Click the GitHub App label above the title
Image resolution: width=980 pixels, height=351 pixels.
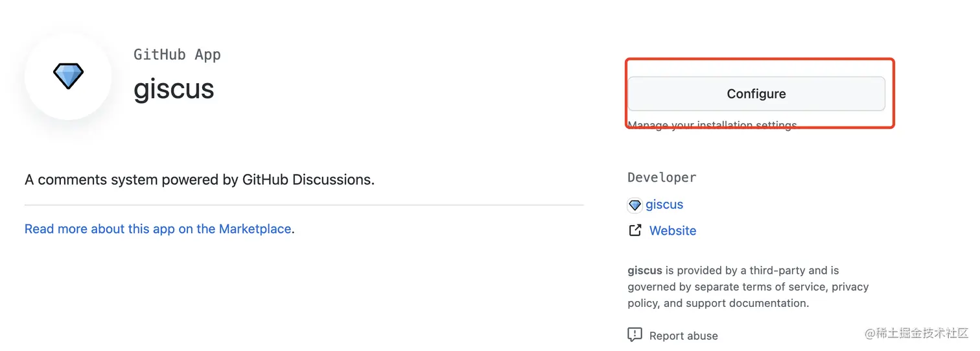[177, 54]
